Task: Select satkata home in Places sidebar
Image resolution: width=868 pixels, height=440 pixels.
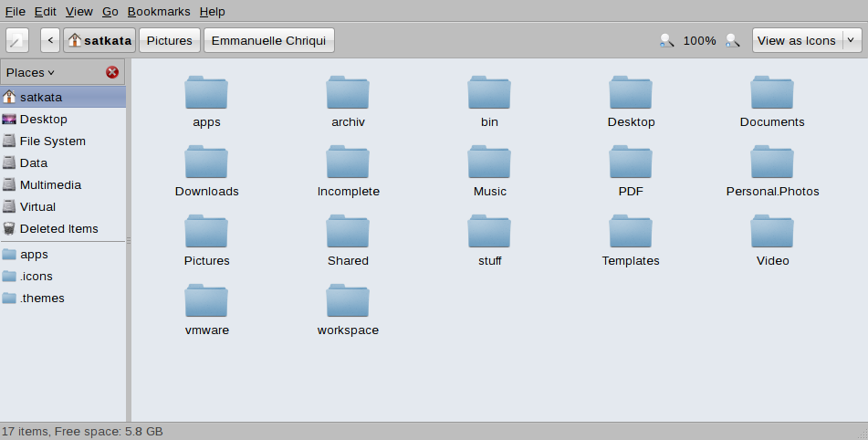Action: 63,97
